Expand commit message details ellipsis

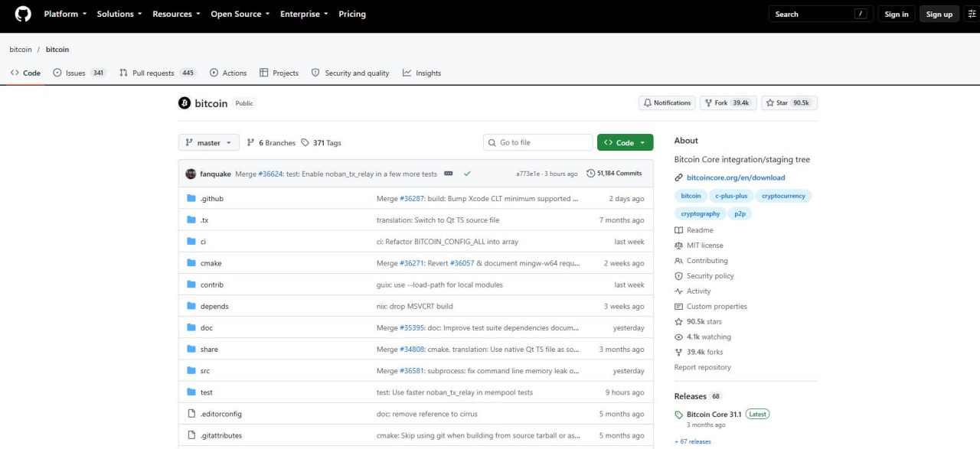click(x=449, y=174)
